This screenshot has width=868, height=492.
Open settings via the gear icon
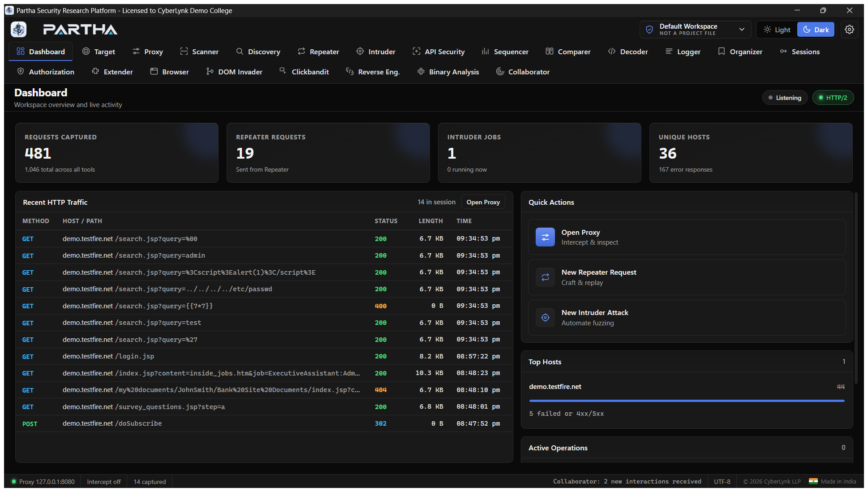[x=849, y=30]
